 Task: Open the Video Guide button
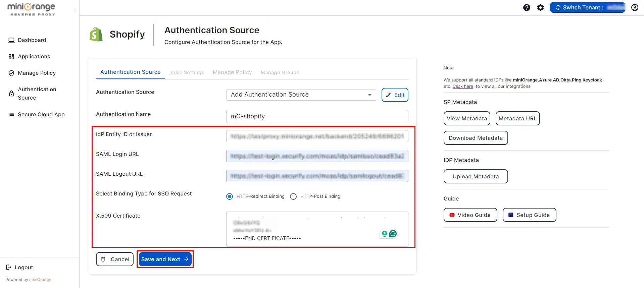coord(470,215)
